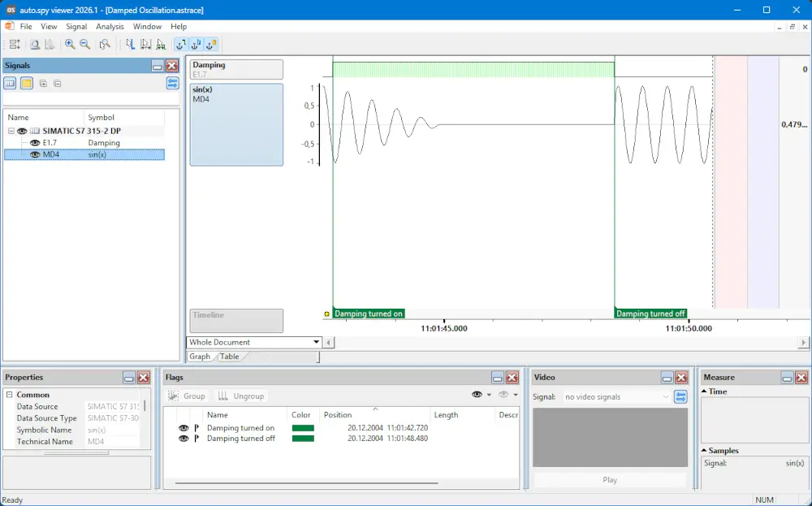Screen dimensions: 812x506
Task: Switch to the Graph tab
Action: (200, 357)
